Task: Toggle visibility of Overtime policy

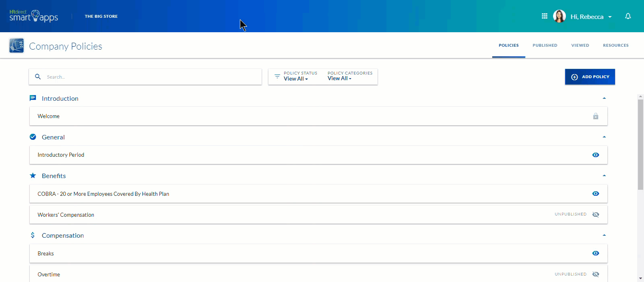Action: (596, 274)
